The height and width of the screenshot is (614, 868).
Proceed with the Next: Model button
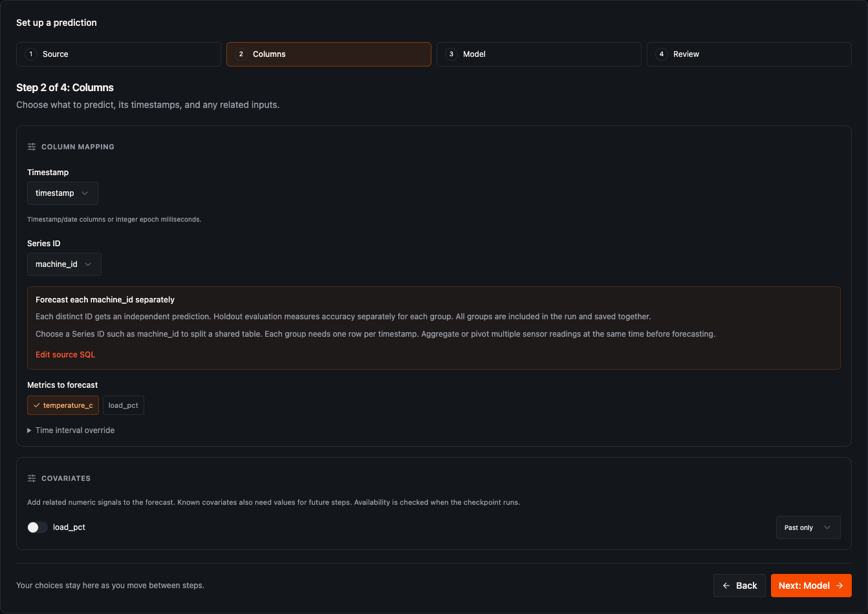pyautogui.click(x=811, y=586)
